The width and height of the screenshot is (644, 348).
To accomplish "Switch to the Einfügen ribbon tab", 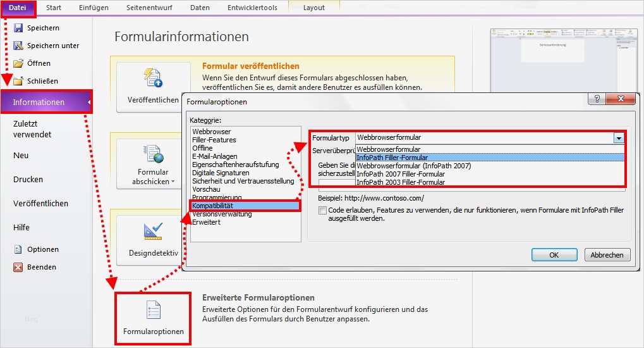I will tap(94, 8).
